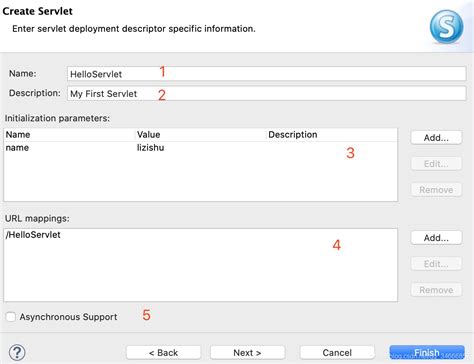Open the help question mark icon

tap(17, 352)
